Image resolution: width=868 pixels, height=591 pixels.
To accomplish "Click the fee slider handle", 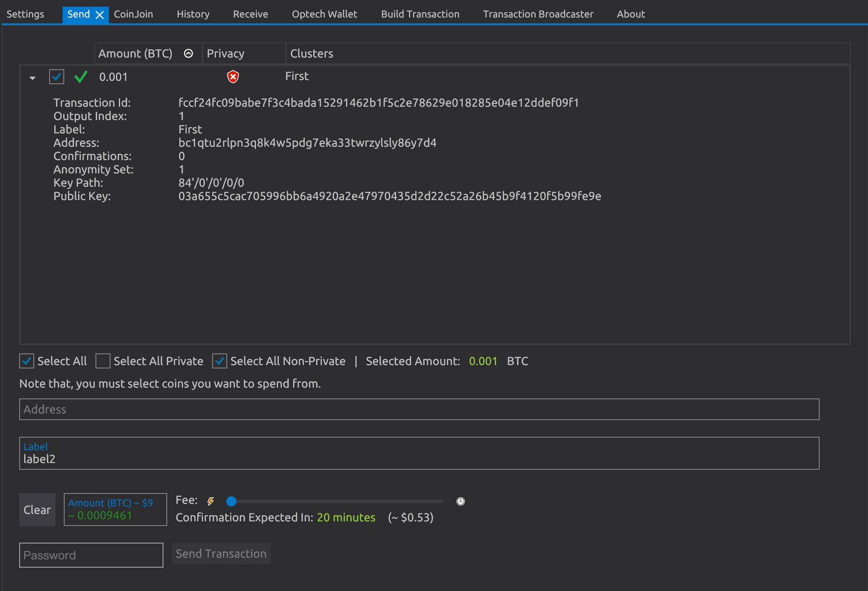I will [231, 501].
